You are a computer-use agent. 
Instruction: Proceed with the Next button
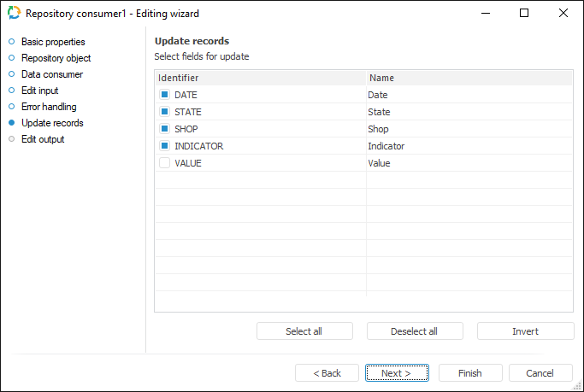coord(397,373)
